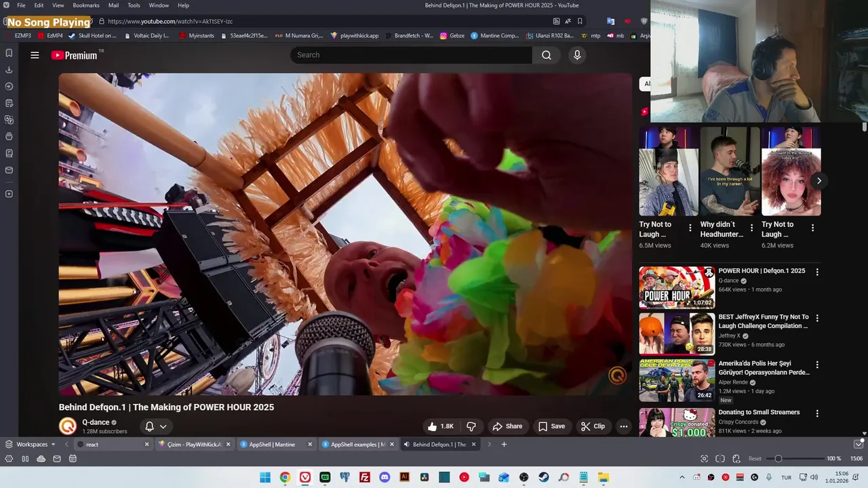Dislike the Behind Defqon.1 video
868x488 pixels.
[471, 426]
